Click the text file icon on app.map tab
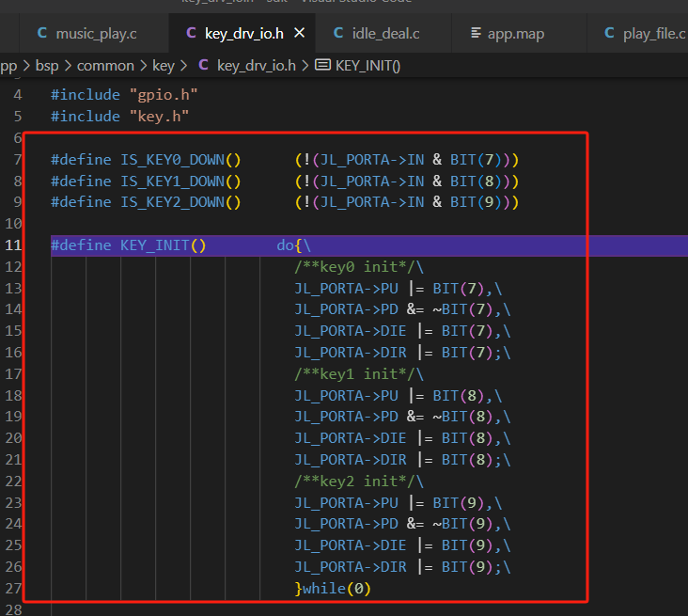The height and width of the screenshot is (616, 688). coord(476,33)
